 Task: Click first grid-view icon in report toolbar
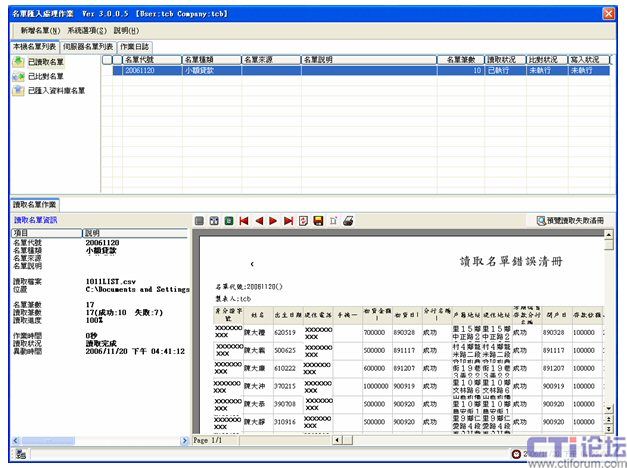click(199, 220)
